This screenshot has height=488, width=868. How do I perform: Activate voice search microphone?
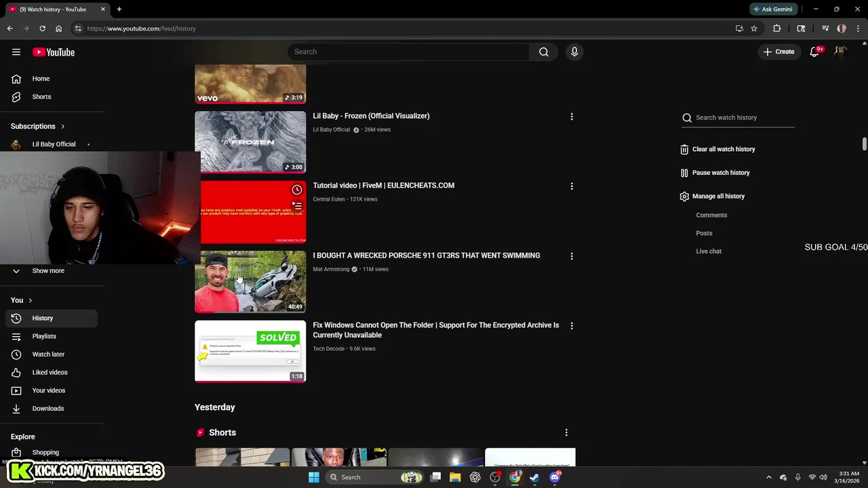574,52
